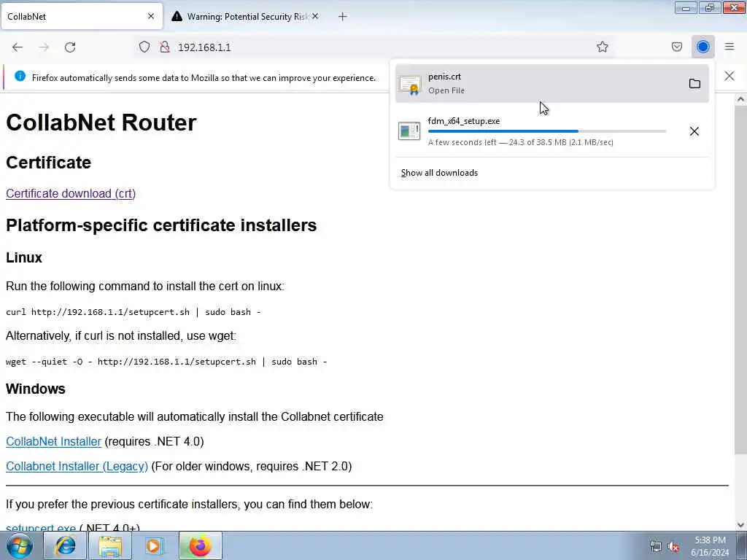747x560 pixels.
Task: Open the tracking protection shield icon
Action: [x=144, y=47]
